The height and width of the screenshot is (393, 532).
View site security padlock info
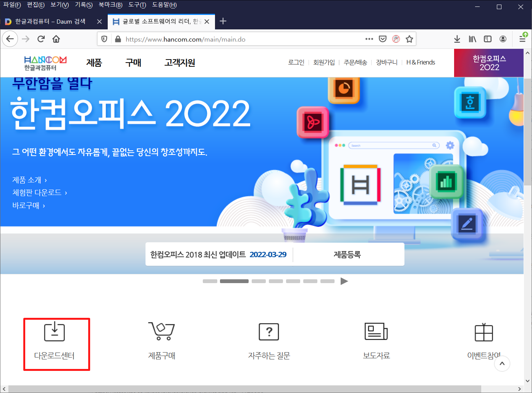(118, 39)
